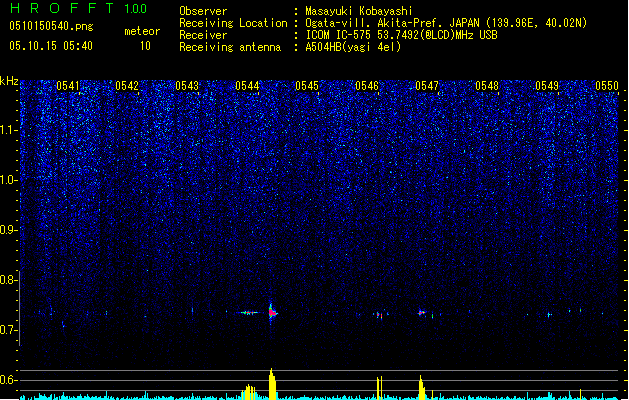Select the ICOM IC-575 receiver description
The height and width of the screenshot is (400, 629).
pos(401,35)
